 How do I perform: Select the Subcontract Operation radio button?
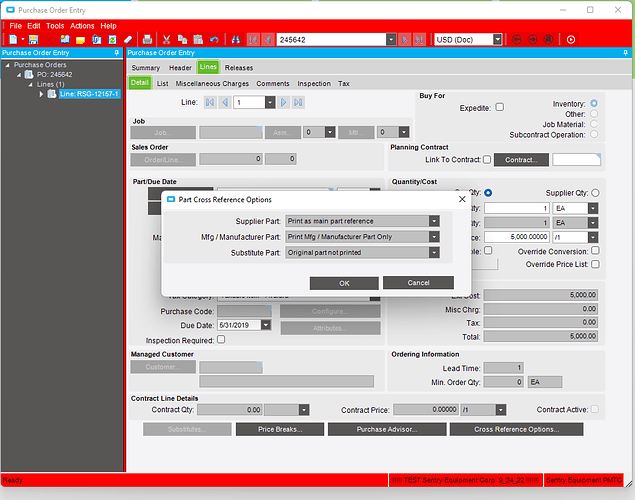594,134
